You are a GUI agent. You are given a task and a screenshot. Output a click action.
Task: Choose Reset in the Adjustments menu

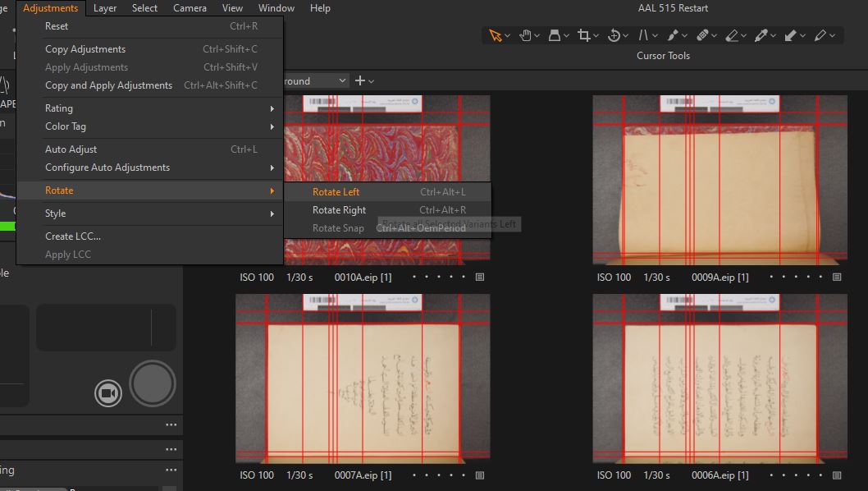[x=150, y=26]
